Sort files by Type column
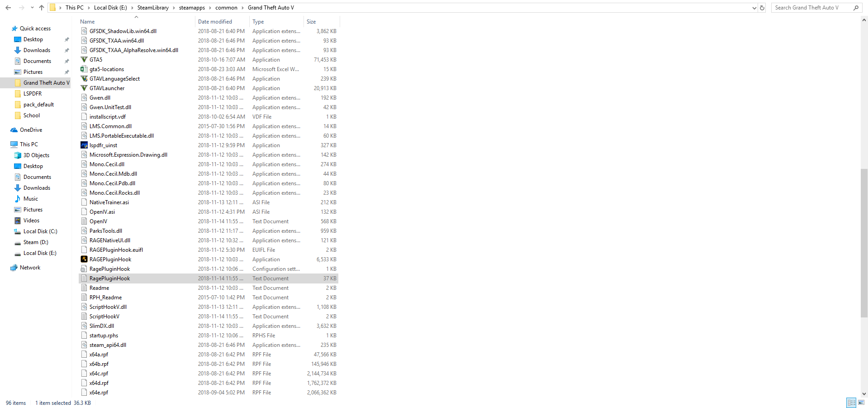Viewport: 868px width, 408px height. point(258,22)
